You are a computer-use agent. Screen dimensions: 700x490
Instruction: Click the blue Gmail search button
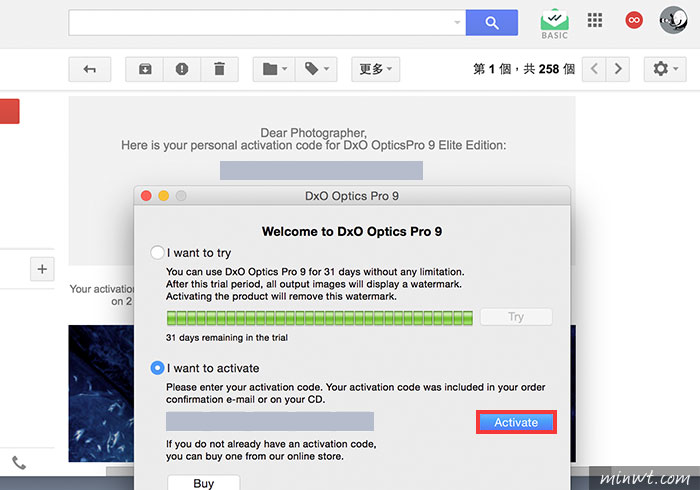pyautogui.click(x=492, y=22)
